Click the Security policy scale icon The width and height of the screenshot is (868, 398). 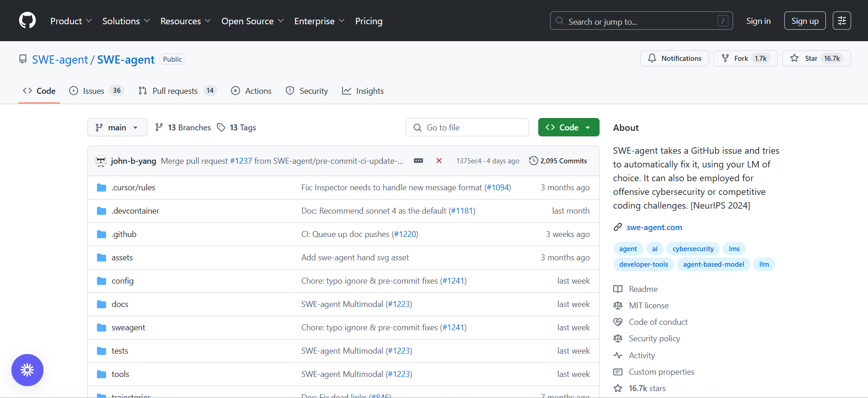(x=618, y=339)
